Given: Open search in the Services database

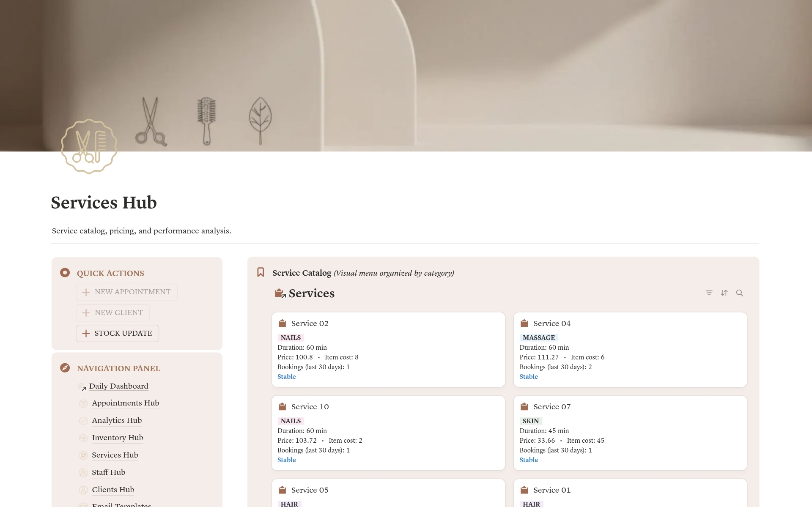Looking at the screenshot, I should click(740, 293).
